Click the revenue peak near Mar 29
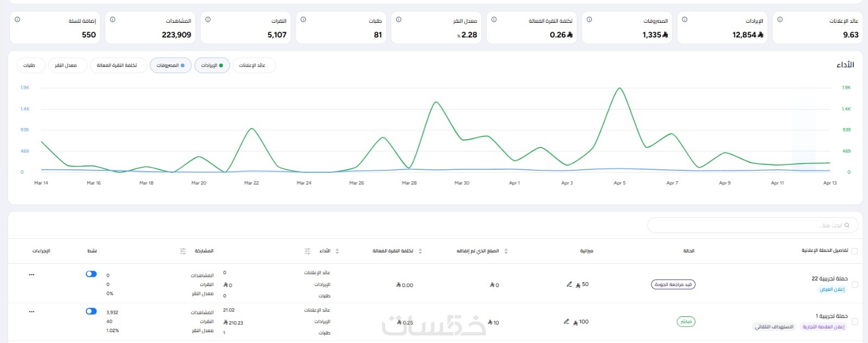 point(436,102)
